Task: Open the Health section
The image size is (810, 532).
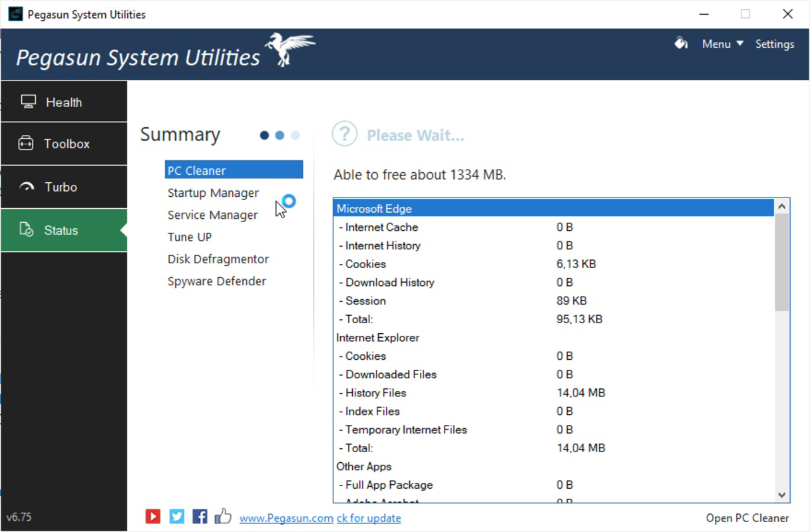Action: [x=64, y=102]
